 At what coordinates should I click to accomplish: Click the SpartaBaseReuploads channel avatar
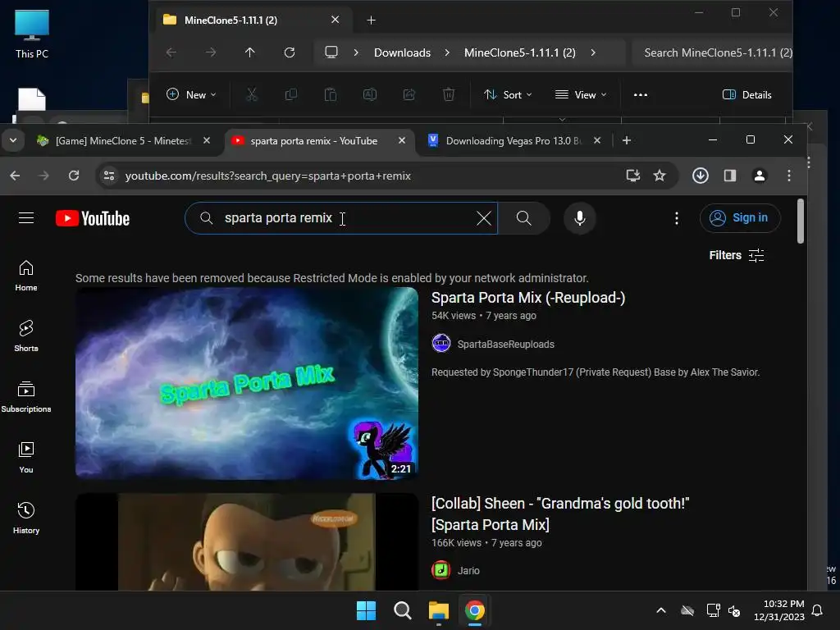(441, 344)
